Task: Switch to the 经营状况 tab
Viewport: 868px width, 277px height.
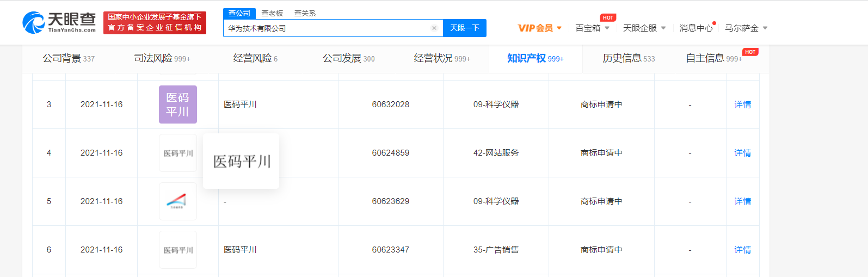Action: coord(442,58)
